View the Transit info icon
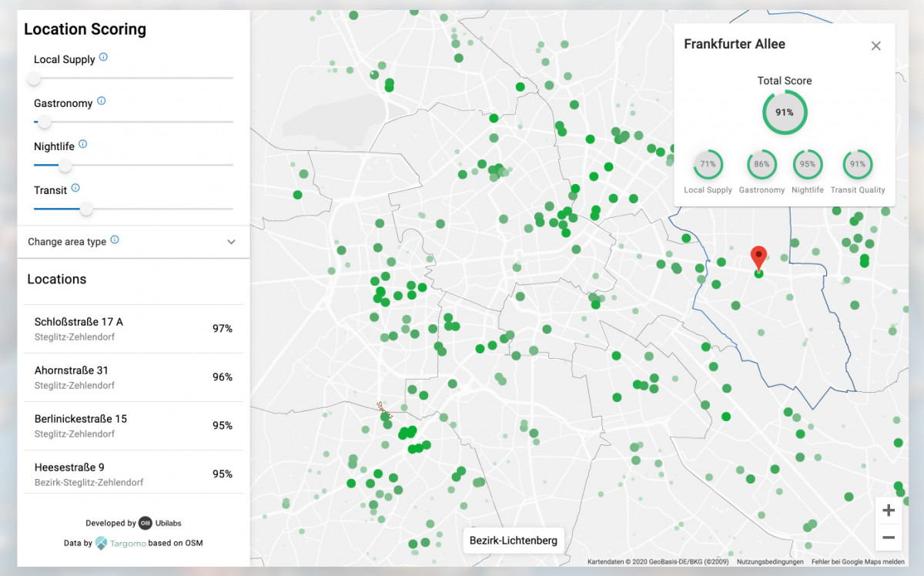924x576 pixels. (75, 188)
